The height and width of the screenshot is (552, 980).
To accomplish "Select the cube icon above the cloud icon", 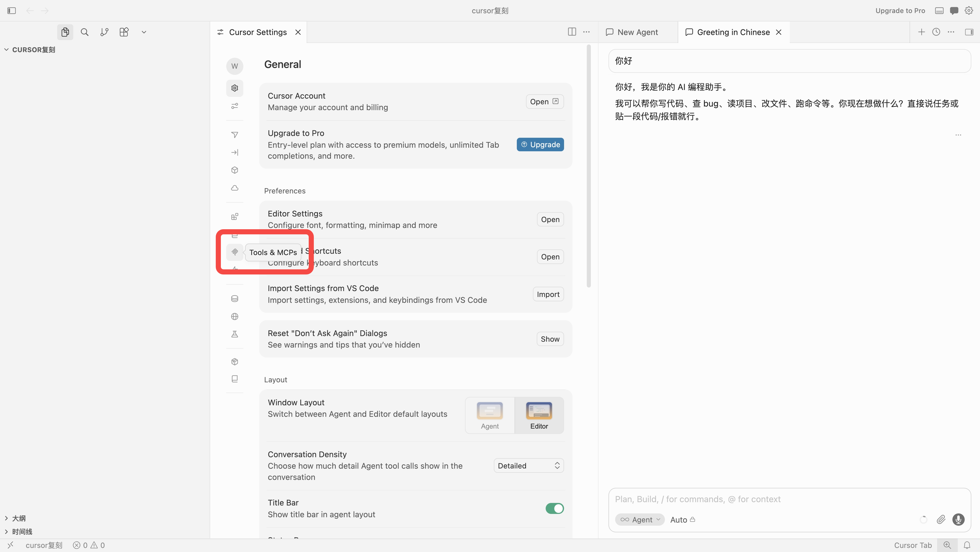I will coord(235,170).
